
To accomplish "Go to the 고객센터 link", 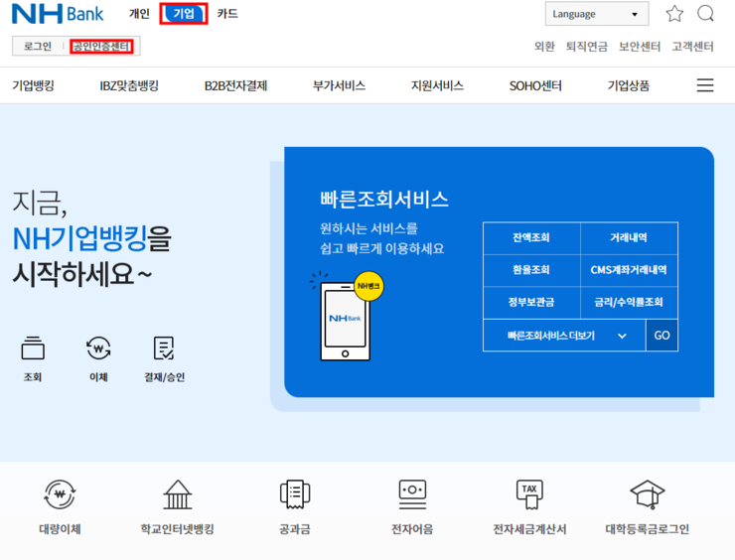I will pyautogui.click(x=693, y=47).
